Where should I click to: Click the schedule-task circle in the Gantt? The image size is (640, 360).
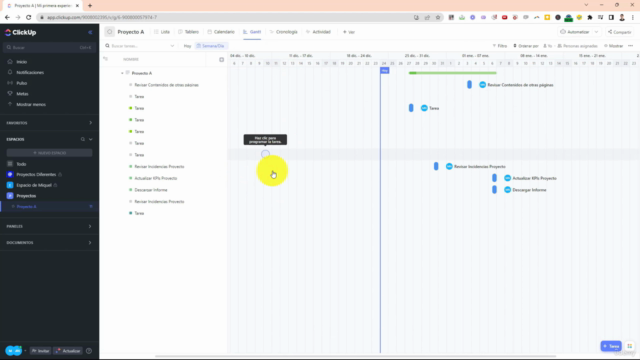[265, 154]
